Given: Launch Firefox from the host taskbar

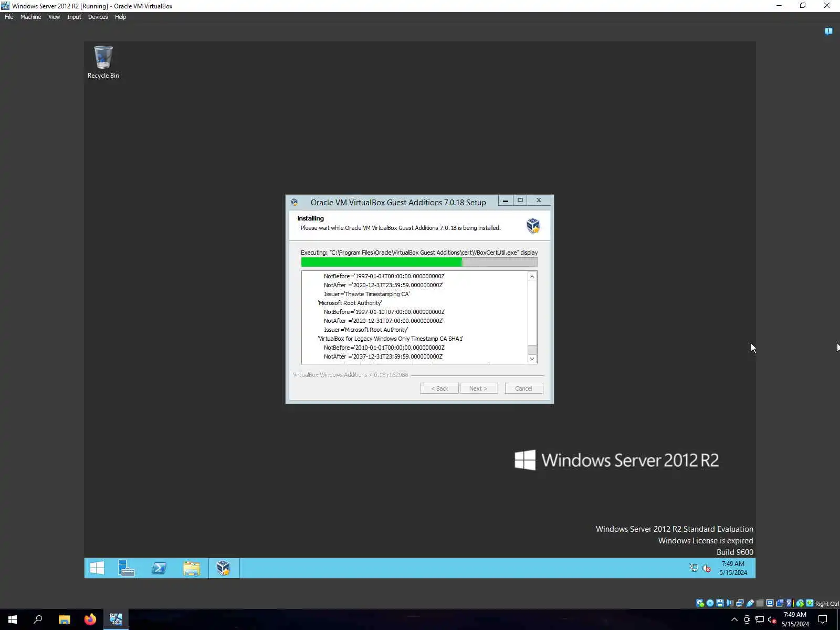Looking at the screenshot, I should click(x=90, y=619).
